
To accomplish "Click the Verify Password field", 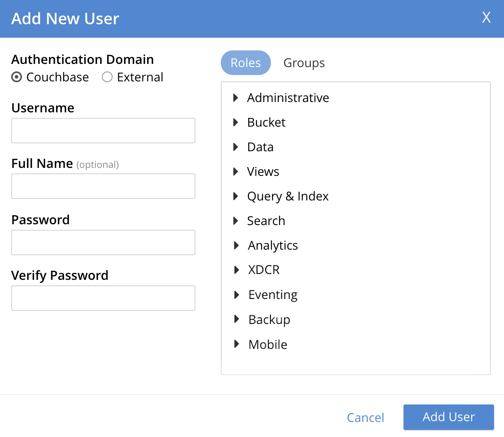I will 103,298.
